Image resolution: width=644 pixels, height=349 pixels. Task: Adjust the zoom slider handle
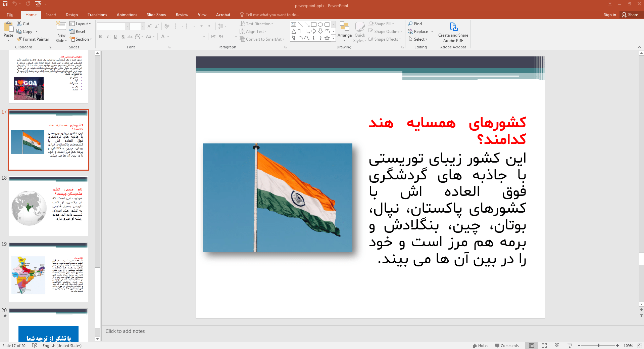point(599,346)
